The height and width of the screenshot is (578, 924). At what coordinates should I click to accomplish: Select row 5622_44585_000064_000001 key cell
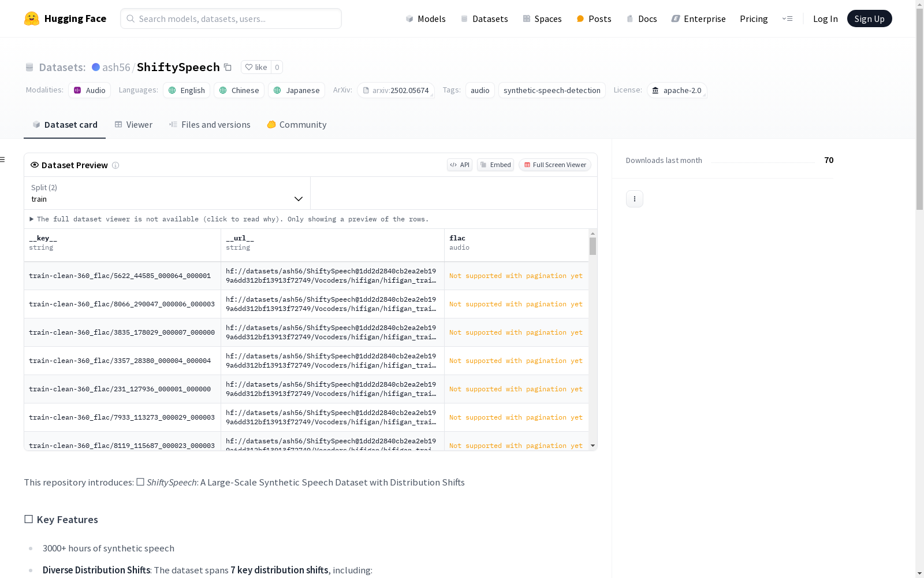tap(122, 276)
